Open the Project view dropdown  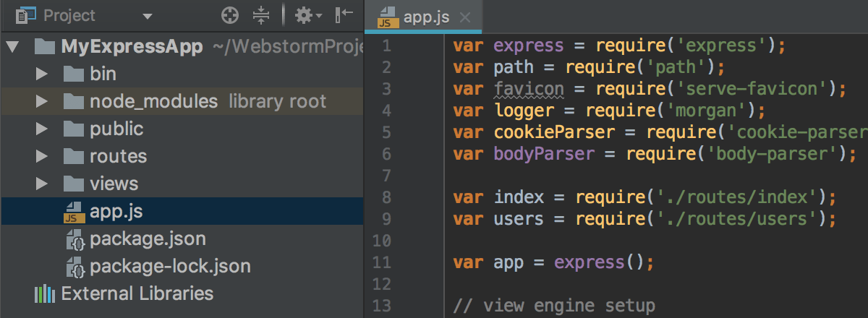tap(148, 16)
